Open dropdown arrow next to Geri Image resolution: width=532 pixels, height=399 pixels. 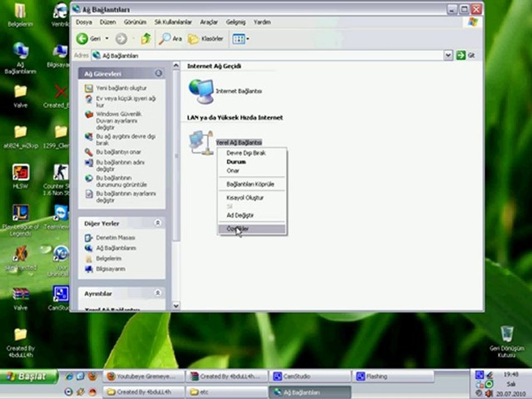click(x=107, y=39)
